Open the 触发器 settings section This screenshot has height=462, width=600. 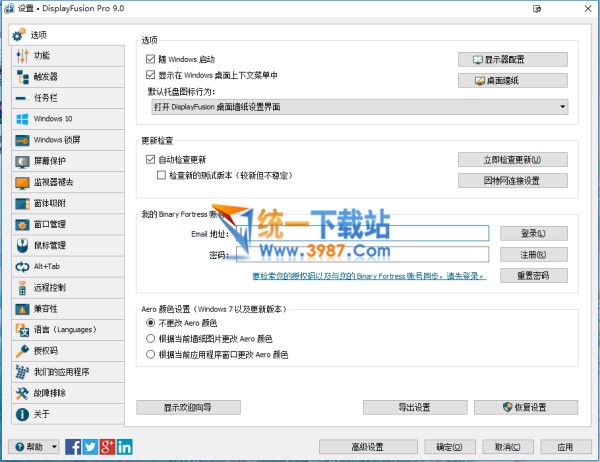pos(63,76)
